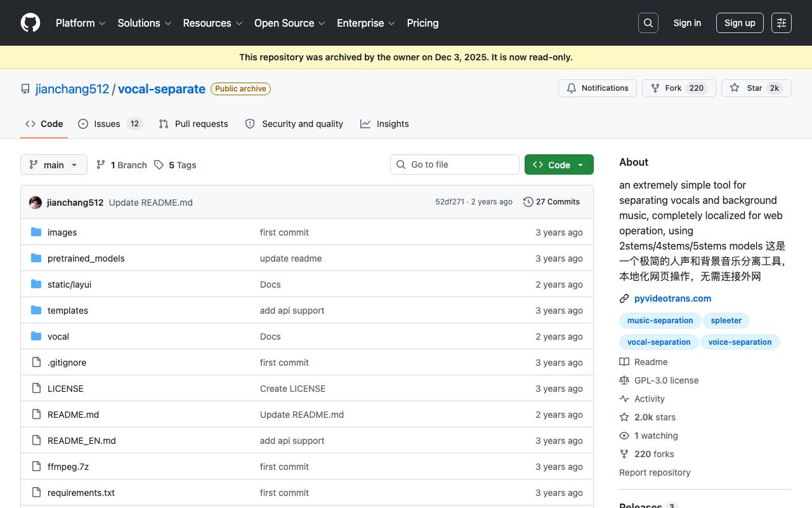View the 5 Tags link
Screen dimensions: 812x508
[x=175, y=165]
